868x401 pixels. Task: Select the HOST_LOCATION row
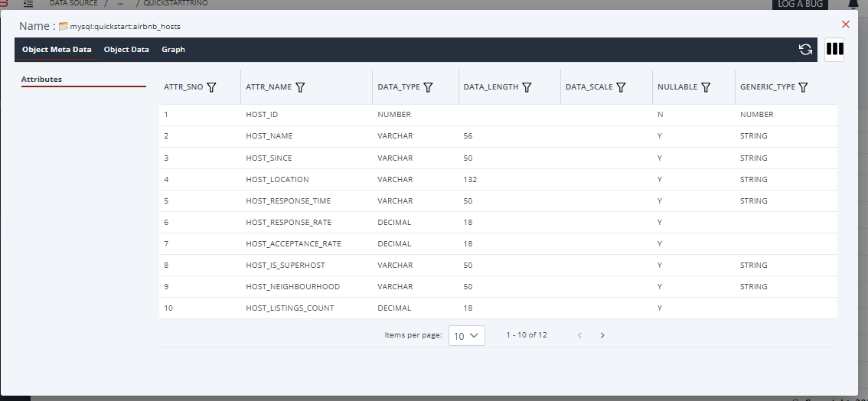point(277,180)
